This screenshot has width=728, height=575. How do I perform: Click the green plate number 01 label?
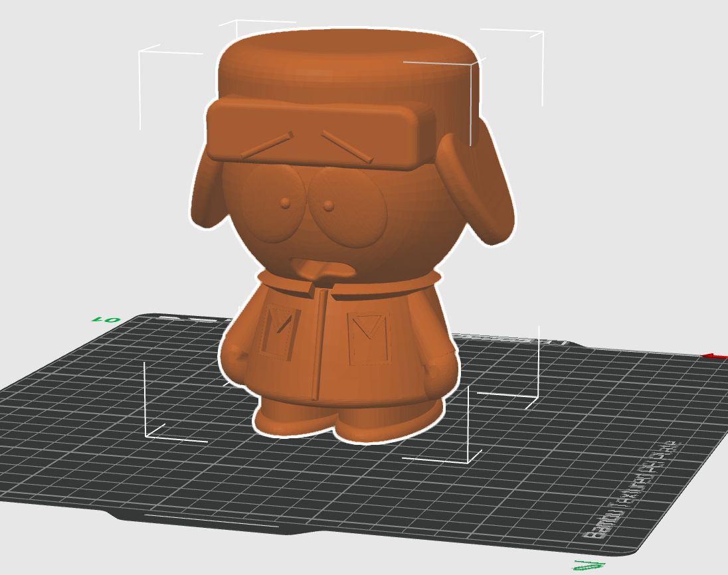(x=106, y=320)
